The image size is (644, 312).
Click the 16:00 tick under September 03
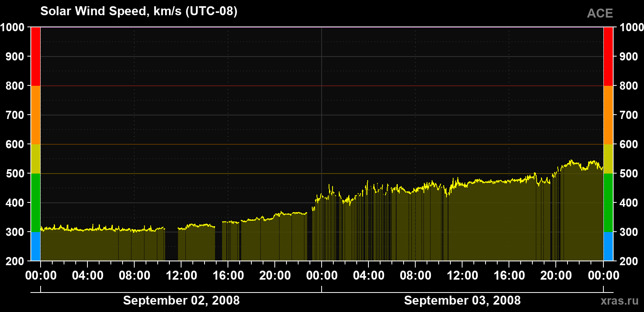509,275
